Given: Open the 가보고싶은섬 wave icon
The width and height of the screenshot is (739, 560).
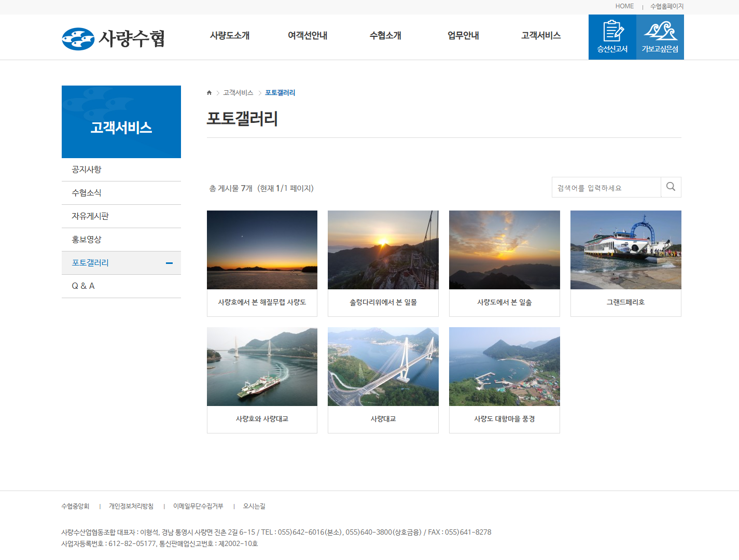Looking at the screenshot, I should (660, 37).
